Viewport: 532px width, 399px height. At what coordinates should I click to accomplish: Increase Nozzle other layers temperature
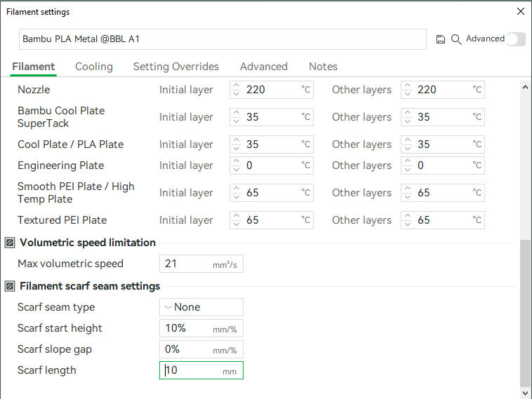[x=408, y=86]
